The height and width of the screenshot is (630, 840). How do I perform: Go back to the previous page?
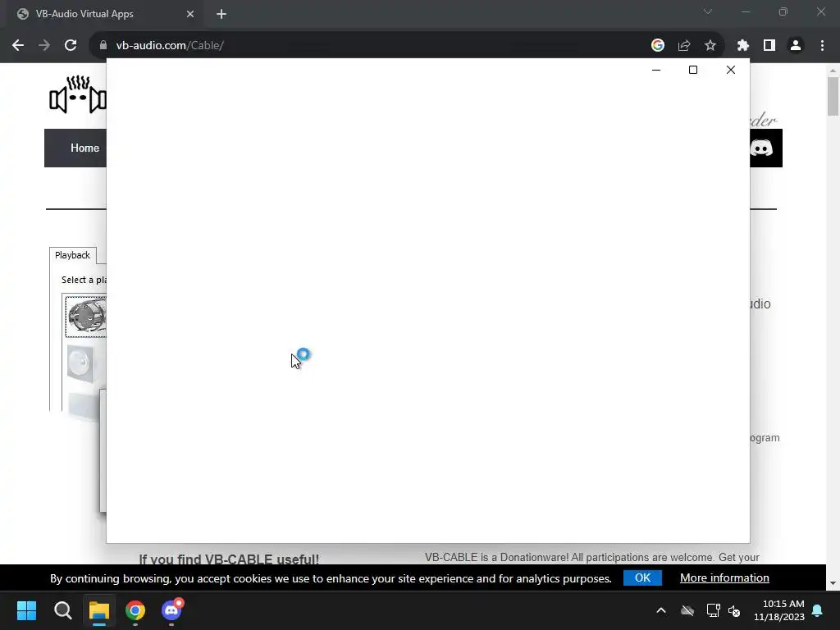tap(18, 46)
